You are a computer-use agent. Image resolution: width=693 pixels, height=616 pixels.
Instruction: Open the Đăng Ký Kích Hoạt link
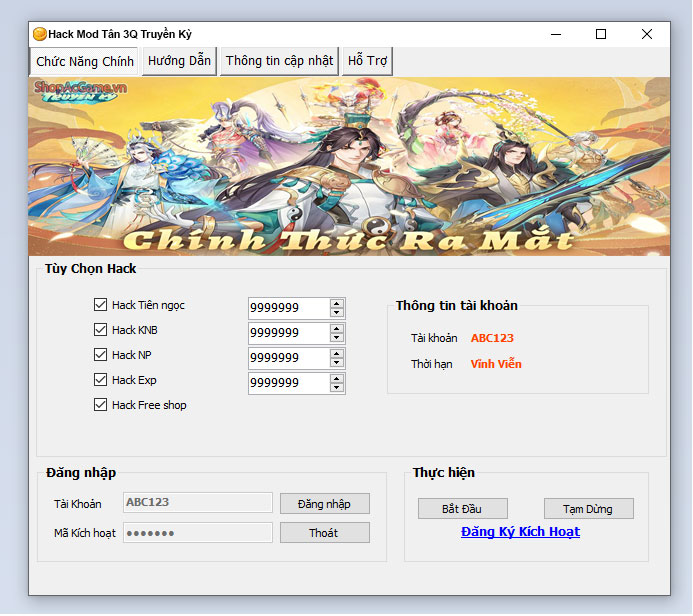coord(520,532)
